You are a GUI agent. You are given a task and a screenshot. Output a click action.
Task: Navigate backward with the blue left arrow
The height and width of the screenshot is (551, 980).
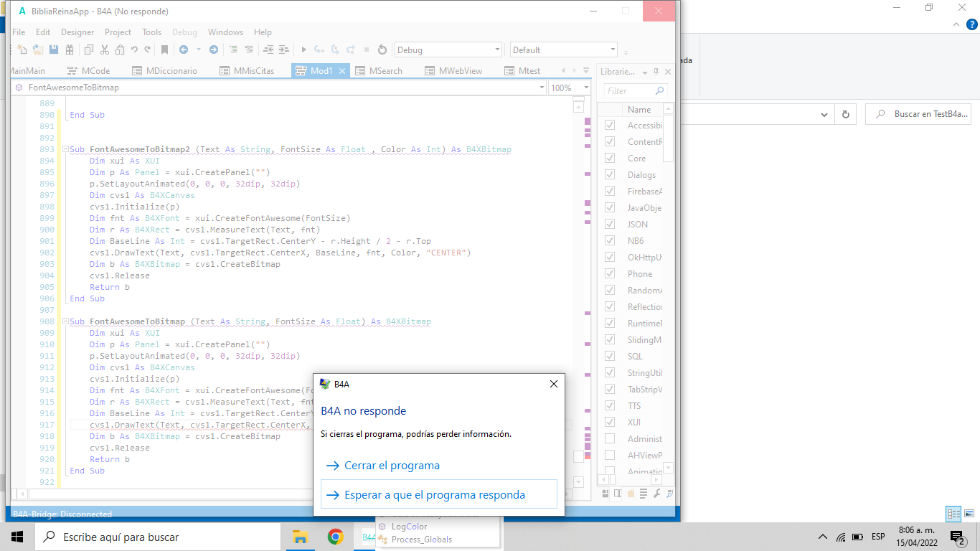pyautogui.click(x=183, y=50)
